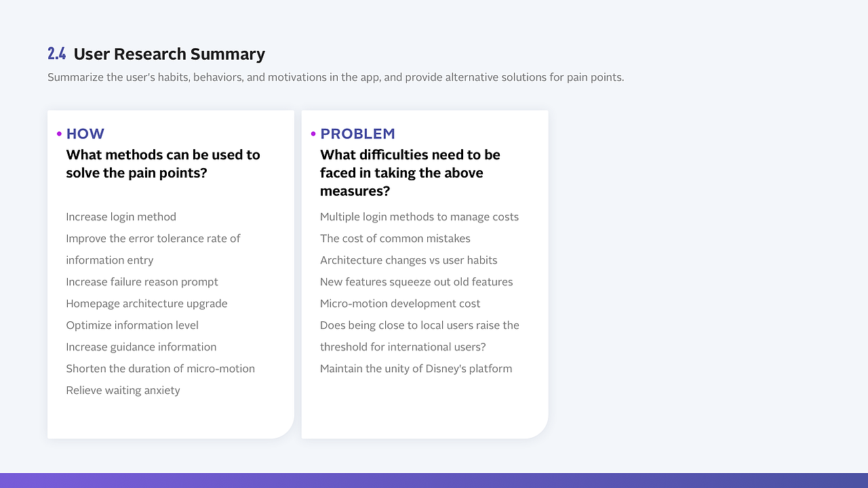Select the subtitle about user's habits
Screen dimensions: 868x488
(336, 77)
